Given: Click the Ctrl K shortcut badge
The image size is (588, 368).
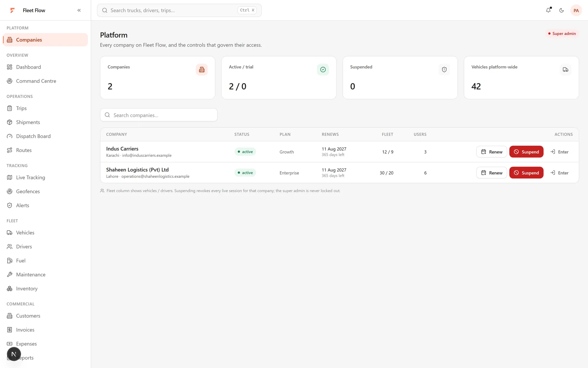Looking at the screenshot, I should 247,10.
